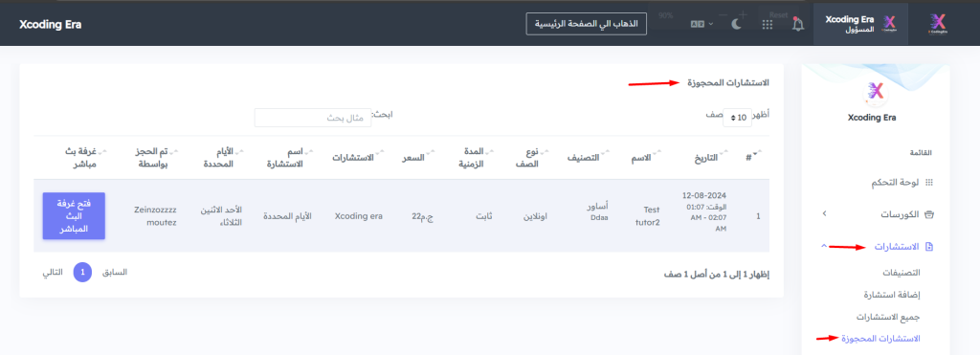The width and height of the screenshot is (980, 355).
Task: Click الاستشارات المحجوزة page heading
Action: click(728, 83)
